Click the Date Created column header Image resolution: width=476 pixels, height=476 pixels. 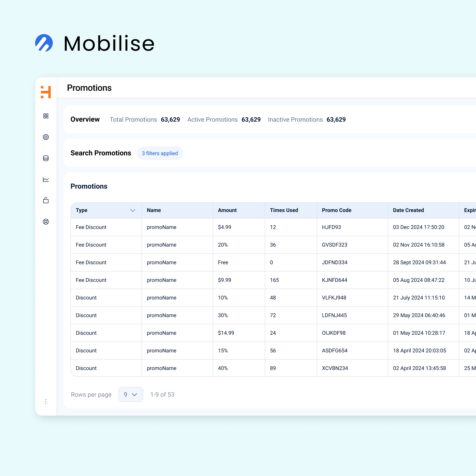point(408,210)
